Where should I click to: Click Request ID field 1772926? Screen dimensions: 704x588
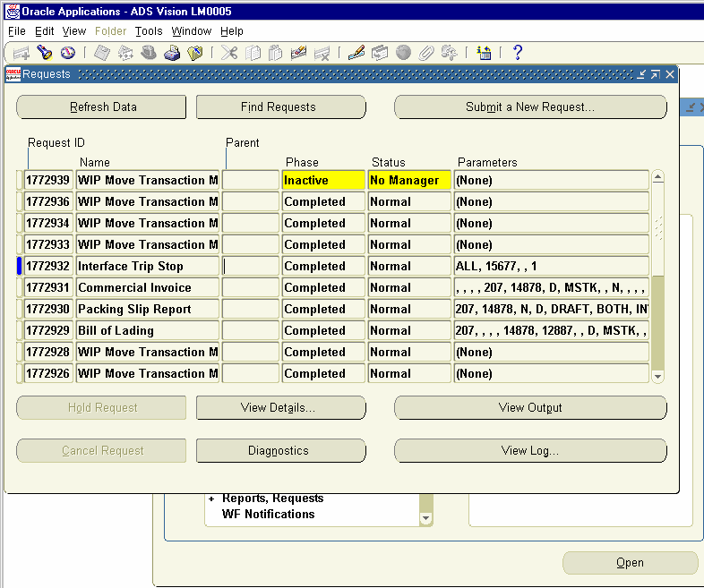click(48, 373)
